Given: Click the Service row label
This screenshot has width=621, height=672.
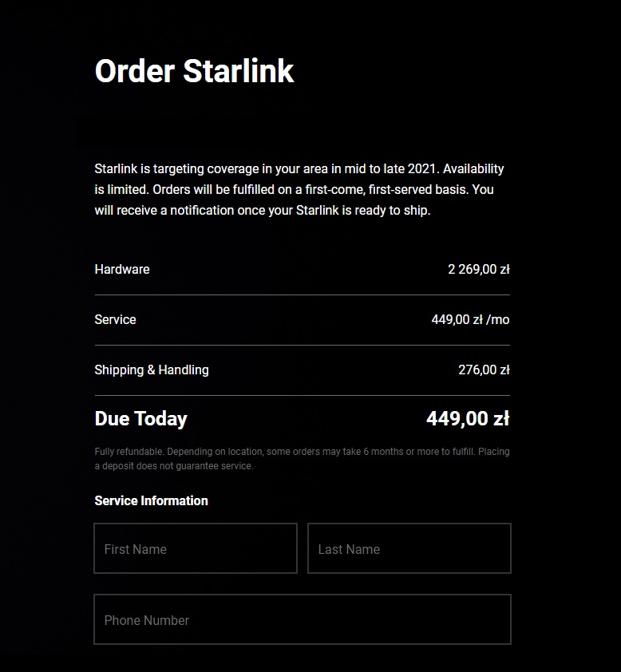Looking at the screenshot, I should click(x=115, y=319).
